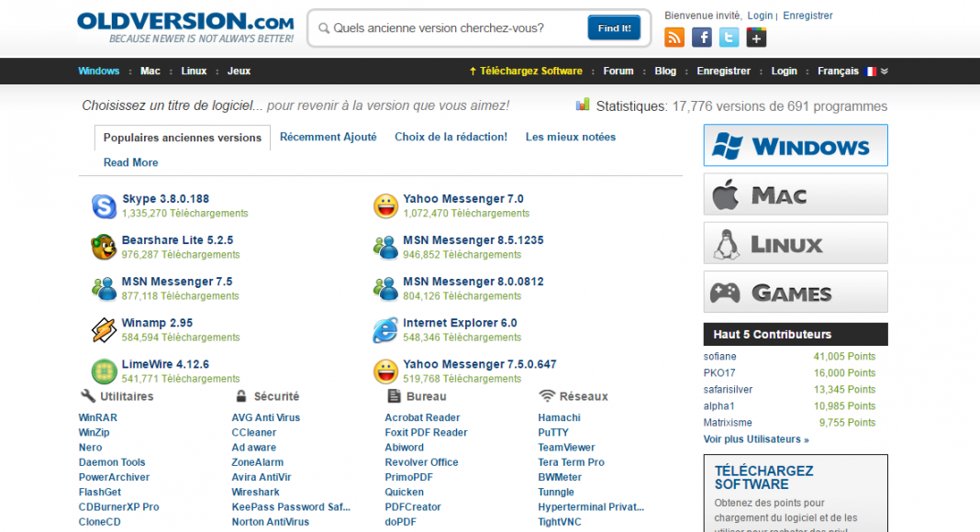Open the AVG Anti Virus link

pyautogui.click(x=265, y=417)
